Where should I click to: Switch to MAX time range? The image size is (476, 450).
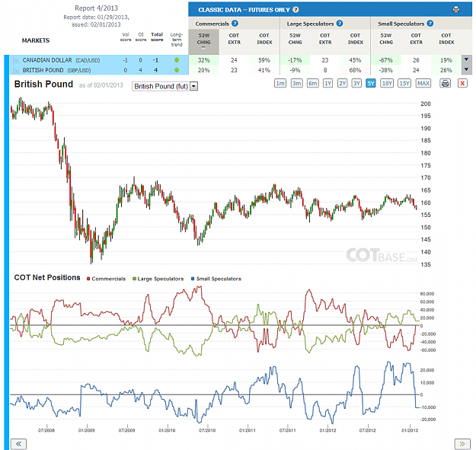[x=423, y=83]
